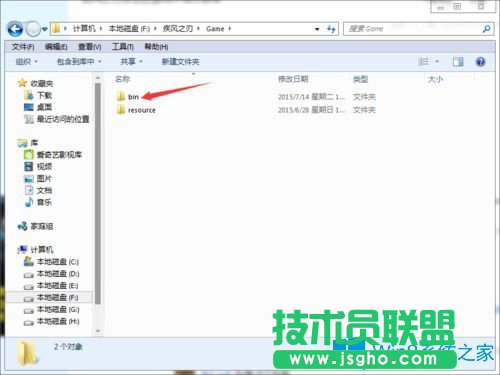
Task: Expand the arrow after 疾风之刃 in breadcrumb
Action: 198,29
